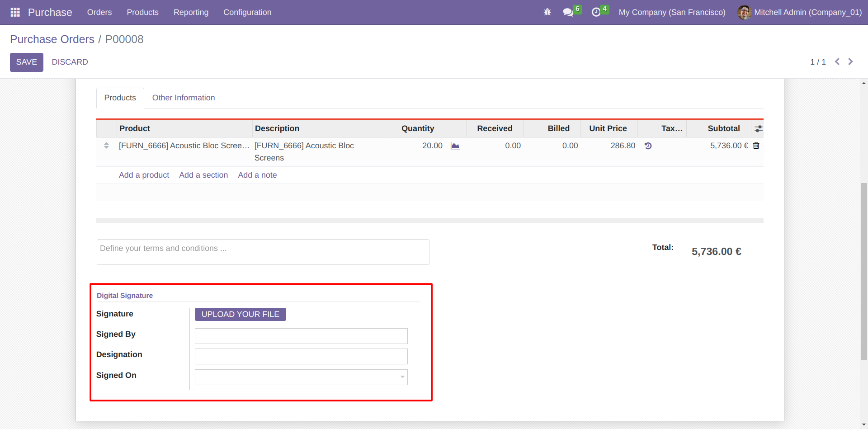Open the My Company (San Francisco) switcher
The height and width of the screenshot is (429, 868).
pyautogui.click(x=672, y=12)
